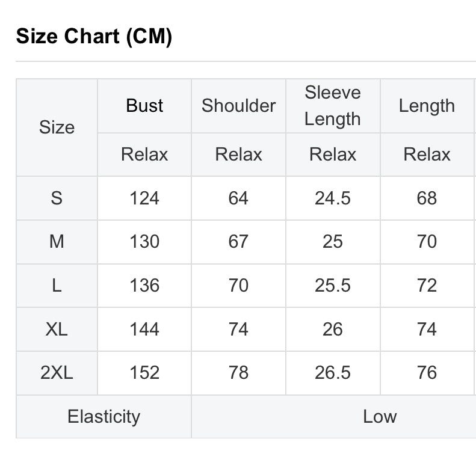Click bust value 124 for size S
The height and width of the screenshot is (454, 476).
click(144, 198)
